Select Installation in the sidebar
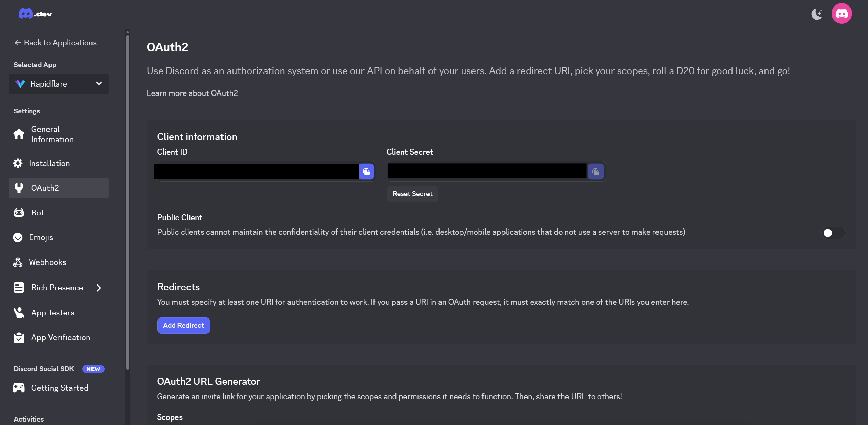Viewport: 868px width, 425px height. tap(49, 163)
